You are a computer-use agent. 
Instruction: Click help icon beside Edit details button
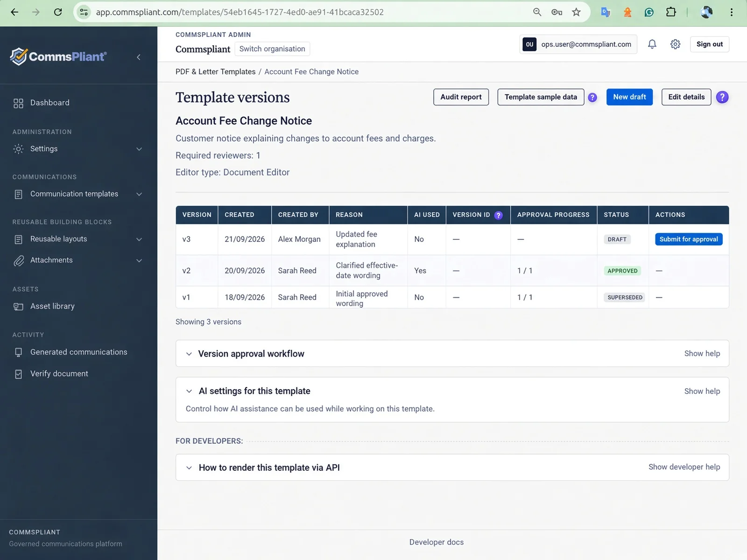pos(722,97)
